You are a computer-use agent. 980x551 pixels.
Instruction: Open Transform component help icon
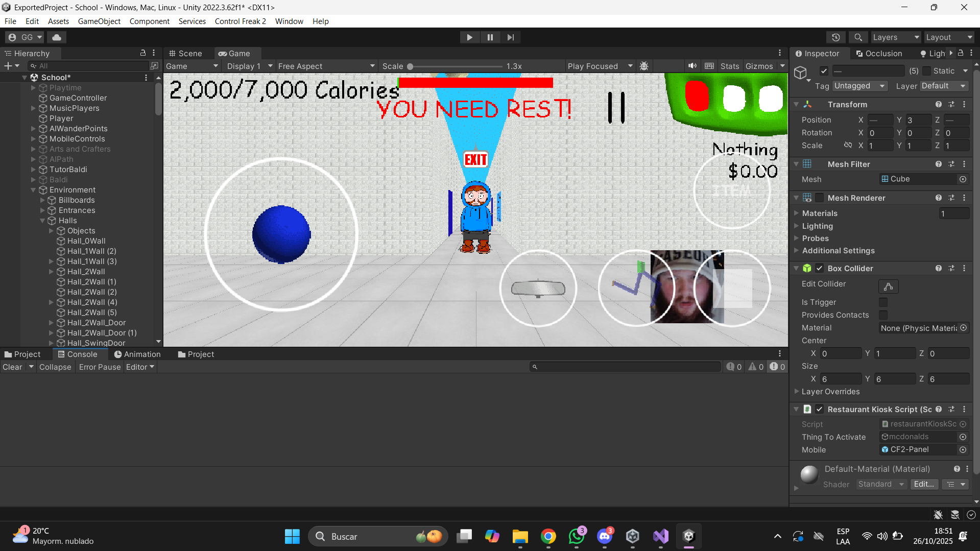(x=939, y=104)
